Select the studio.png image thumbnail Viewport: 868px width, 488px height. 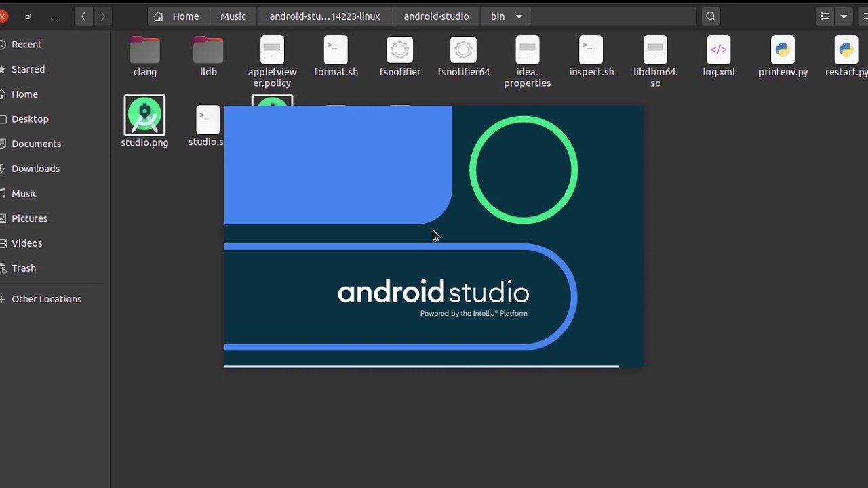[x=144, y=115]
